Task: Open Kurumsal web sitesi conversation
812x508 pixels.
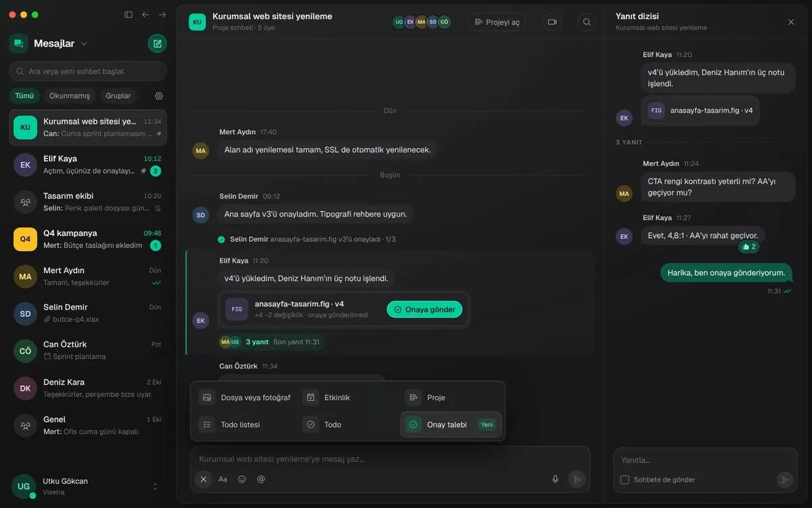Action: (88, 127)
